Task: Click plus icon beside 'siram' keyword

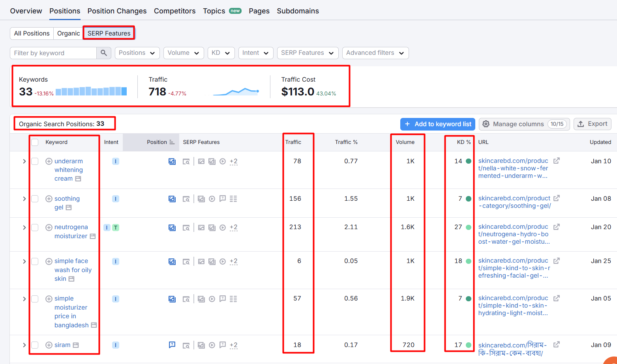Action: point(49,345)
